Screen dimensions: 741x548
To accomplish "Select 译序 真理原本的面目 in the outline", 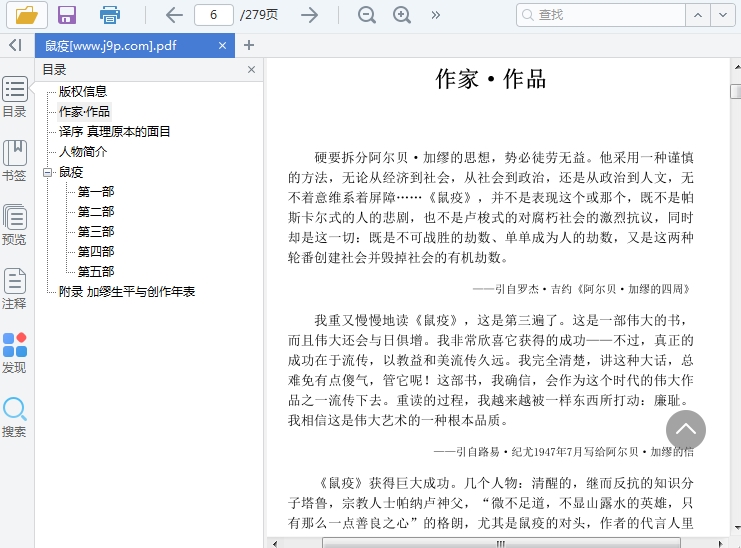I will (x=114, y=131).
